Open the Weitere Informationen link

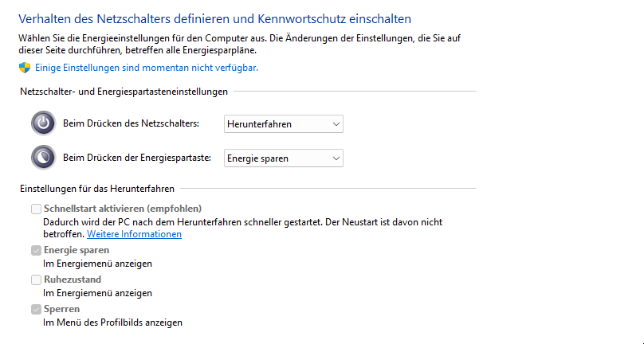click(134, 234)
